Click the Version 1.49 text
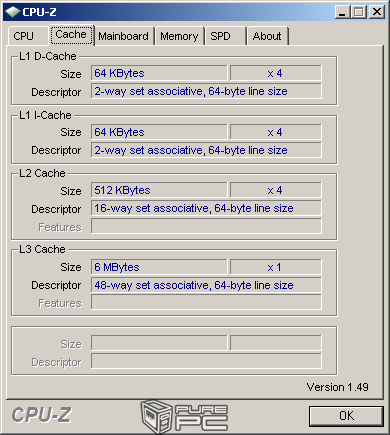Image resolution: width=390 pixels, height=435 pixels. (337, 387)
